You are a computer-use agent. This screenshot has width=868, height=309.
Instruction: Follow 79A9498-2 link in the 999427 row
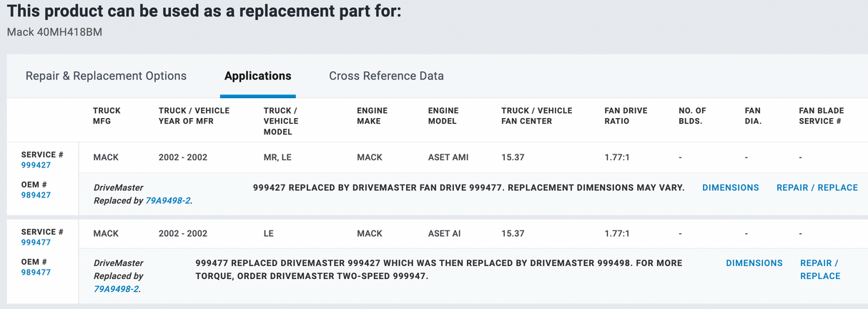168,201
